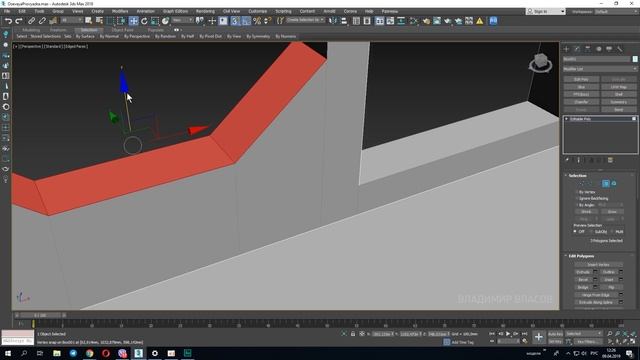Viewport: 640px width, 360px height.
Task: Activate Select and Scale tool
Action: (155, 21)
